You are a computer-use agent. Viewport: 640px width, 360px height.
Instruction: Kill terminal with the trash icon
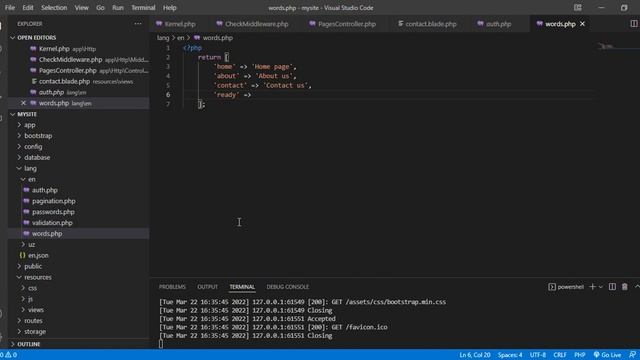[x=624, y=287]
